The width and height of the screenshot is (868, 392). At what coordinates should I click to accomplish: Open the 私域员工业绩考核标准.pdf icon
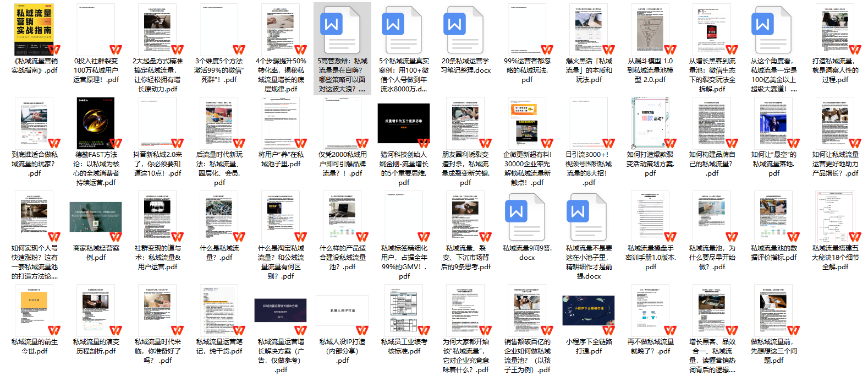(404, 309)
